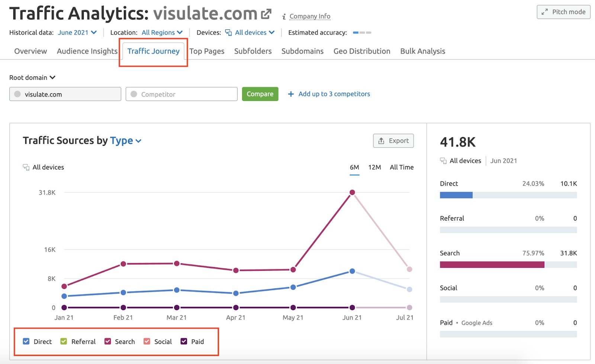Click the 24.03% Direct percentage
Screen dimensions: 595x364
(533, 183)
